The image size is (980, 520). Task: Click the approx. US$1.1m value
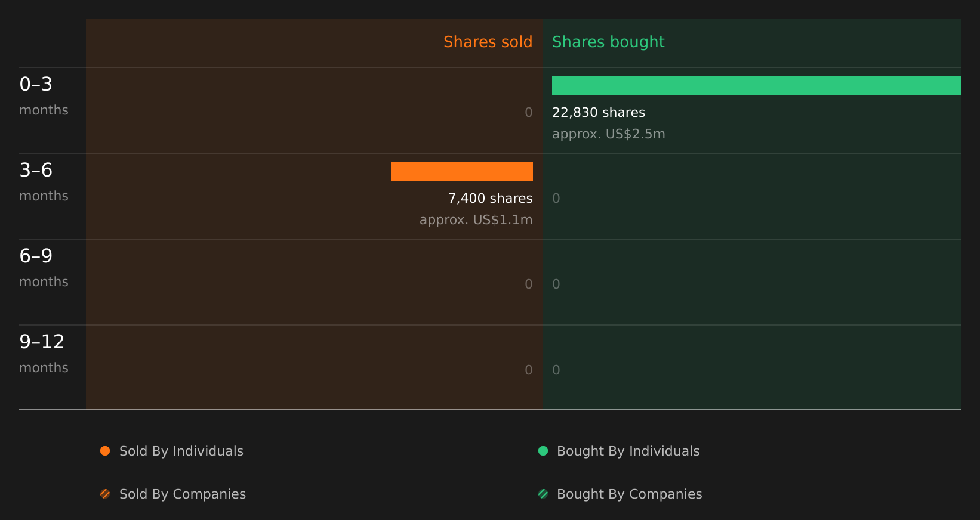(476, 219)
